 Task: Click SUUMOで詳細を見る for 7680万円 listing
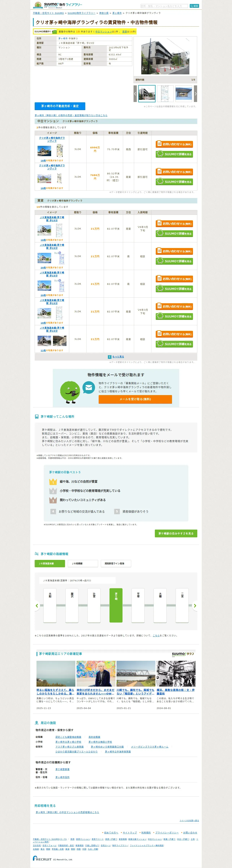(x=174, y=182)
